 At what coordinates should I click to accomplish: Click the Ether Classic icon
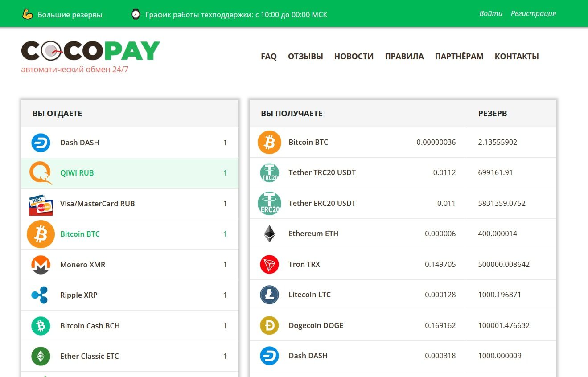click(x=41, y=356)
